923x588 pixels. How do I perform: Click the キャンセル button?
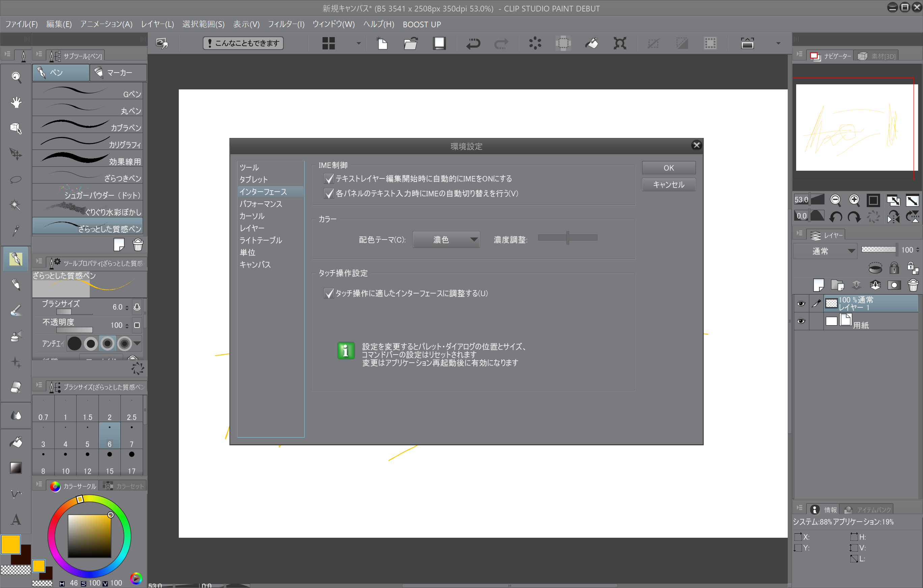pyautogui.click(x=669, y=185)
